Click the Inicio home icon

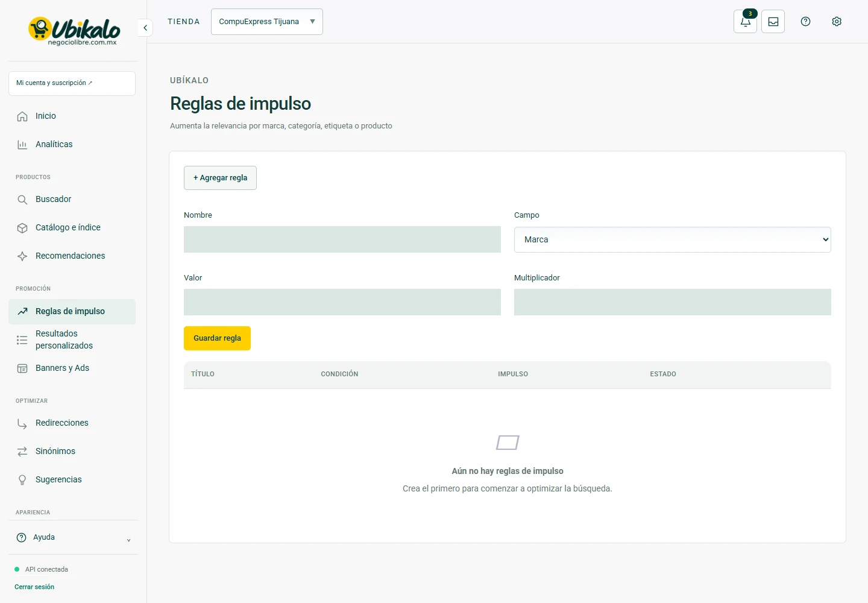(22, 116)
